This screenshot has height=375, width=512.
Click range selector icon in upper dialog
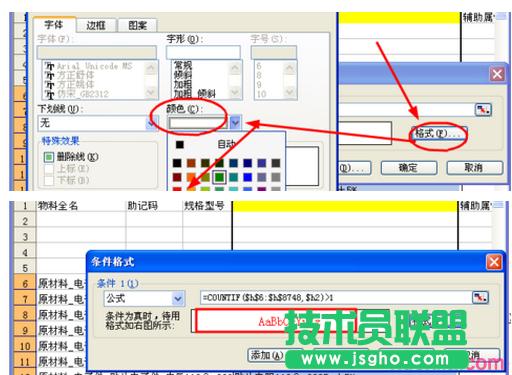[x=483, y=110]
